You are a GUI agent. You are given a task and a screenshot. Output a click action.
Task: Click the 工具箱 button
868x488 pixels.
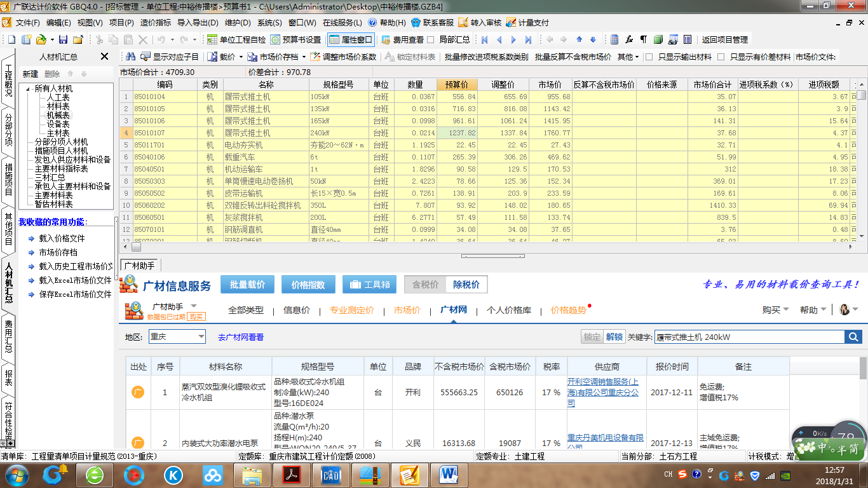pos(369,285)
